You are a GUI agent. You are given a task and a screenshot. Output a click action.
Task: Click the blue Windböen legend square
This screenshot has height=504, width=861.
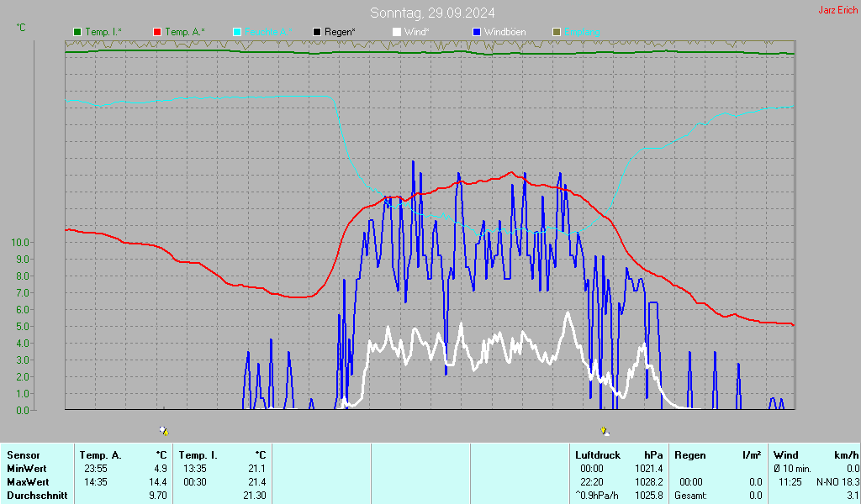[x=477, y=32]
